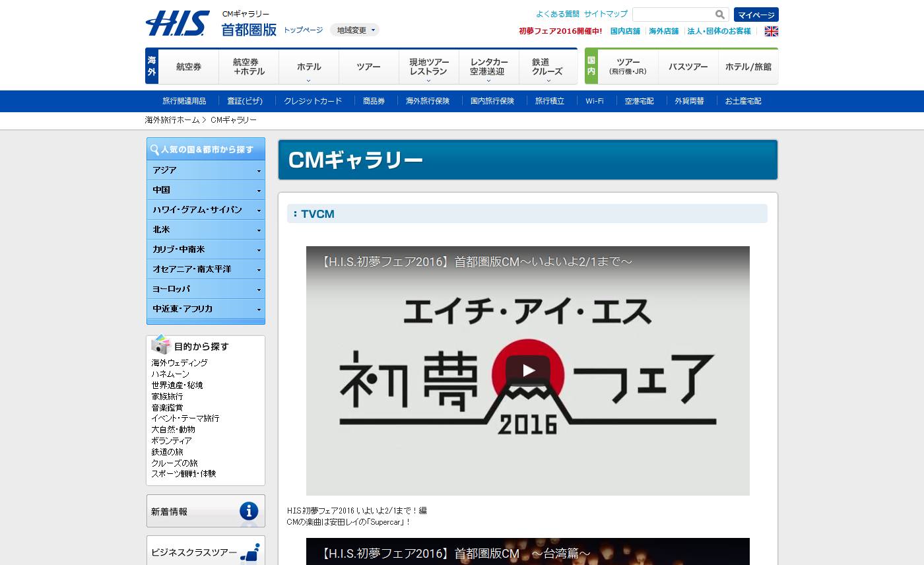Open イベント・テーマ旅行 link
The width and height of the screenshot is (924, 565).
tap(185, 418)
